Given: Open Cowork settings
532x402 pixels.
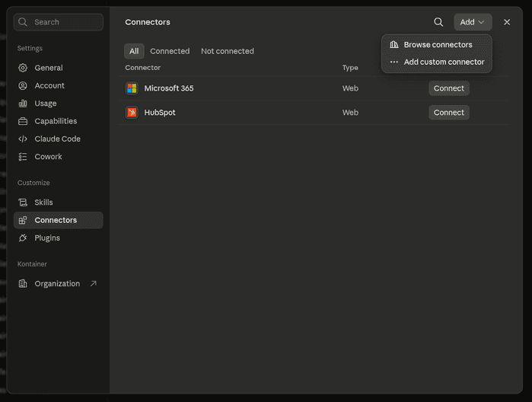Looking at the screenshot, I should (x=59, y=157).
